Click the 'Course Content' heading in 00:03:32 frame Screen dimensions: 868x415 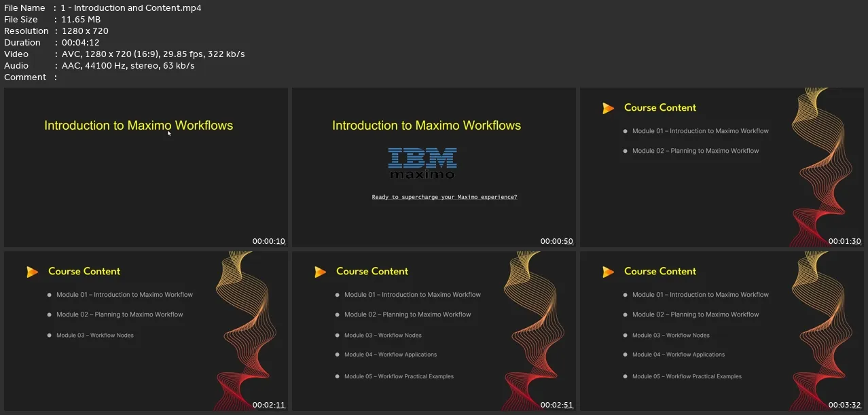pyautogui.click(x=660, y=271)
